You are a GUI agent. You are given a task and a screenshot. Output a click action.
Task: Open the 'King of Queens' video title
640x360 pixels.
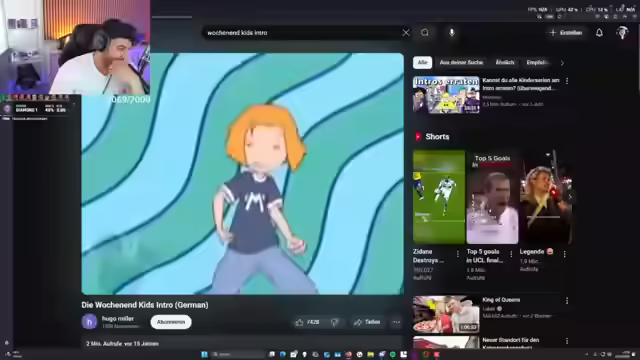click(501, 300)
